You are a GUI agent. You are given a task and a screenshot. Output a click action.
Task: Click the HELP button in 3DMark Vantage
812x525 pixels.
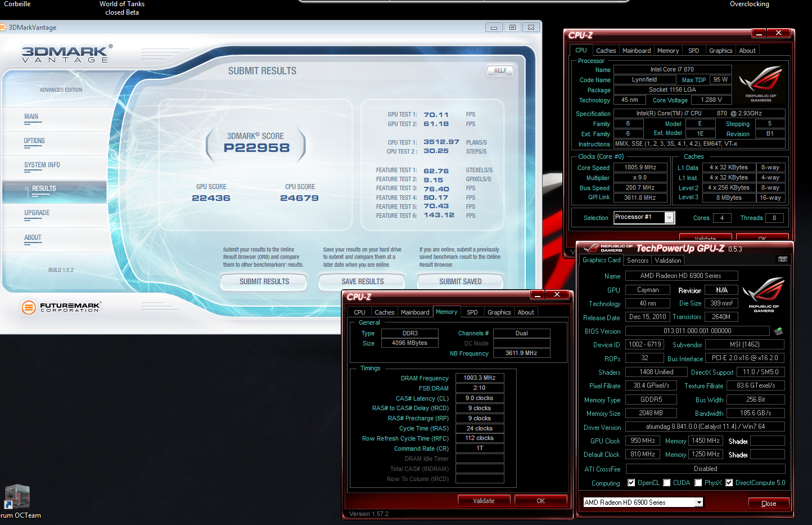(500, 70)
